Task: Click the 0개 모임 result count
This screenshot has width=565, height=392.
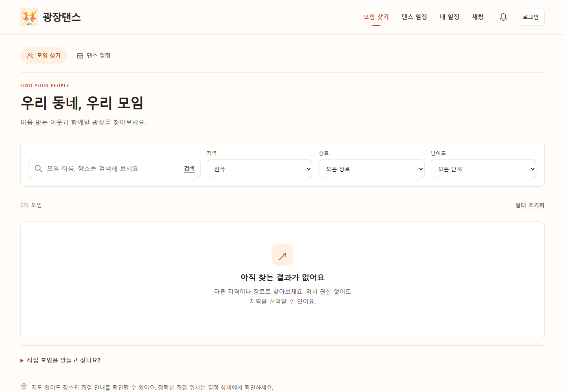Action: [31, 205]
